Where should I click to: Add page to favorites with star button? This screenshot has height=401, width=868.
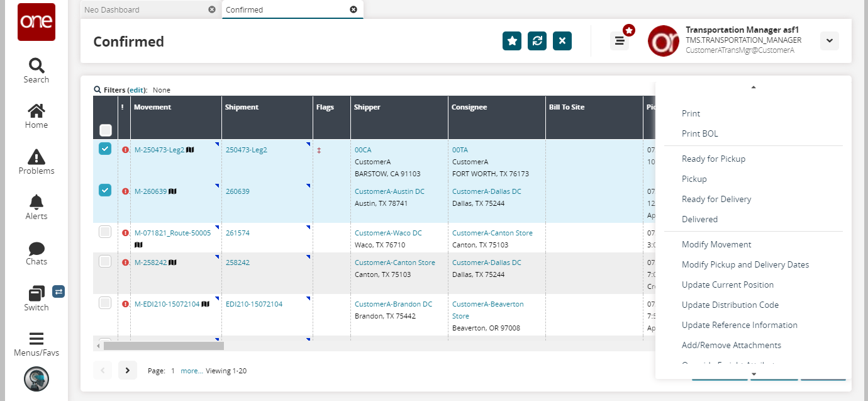tap(512, 41)
